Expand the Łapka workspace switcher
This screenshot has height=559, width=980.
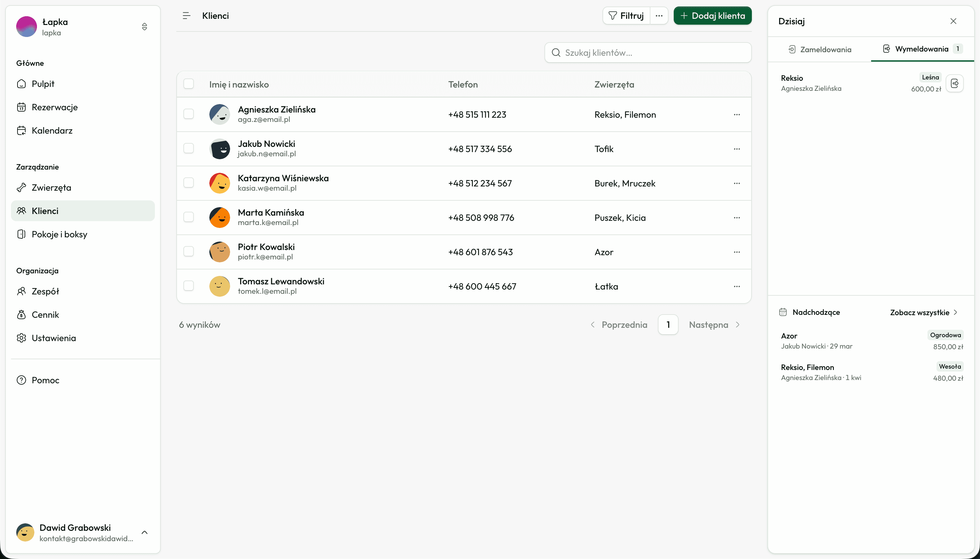point(144,27)
